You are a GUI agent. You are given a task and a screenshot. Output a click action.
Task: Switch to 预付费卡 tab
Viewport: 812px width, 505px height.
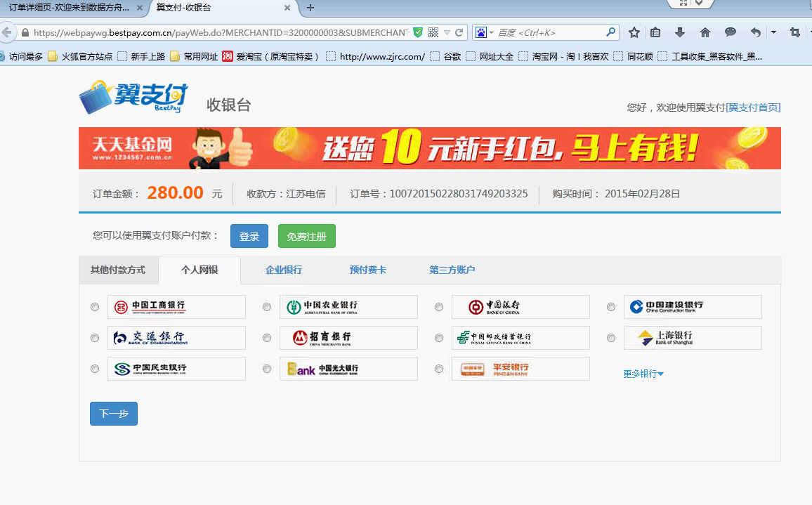click(x=367, y=270)
